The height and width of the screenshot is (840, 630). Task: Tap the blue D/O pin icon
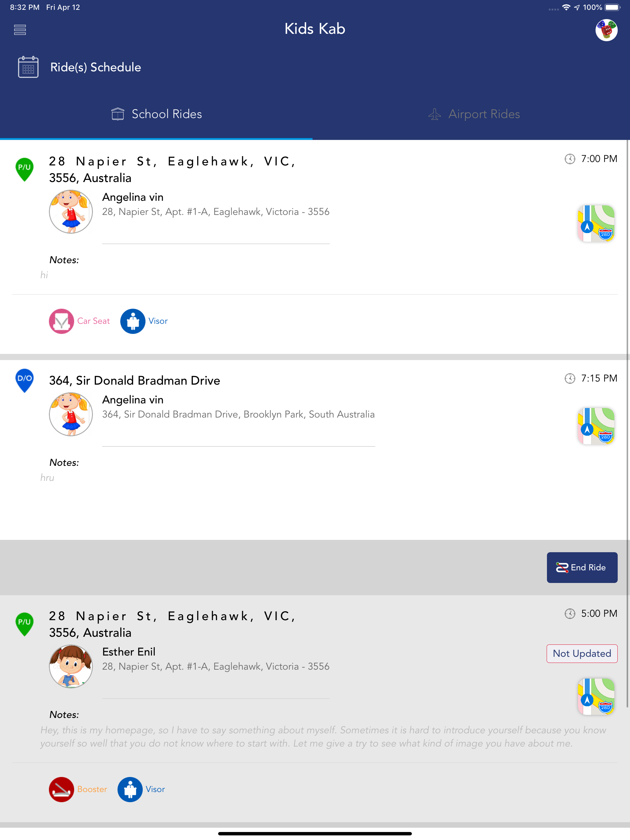(24, 381)
